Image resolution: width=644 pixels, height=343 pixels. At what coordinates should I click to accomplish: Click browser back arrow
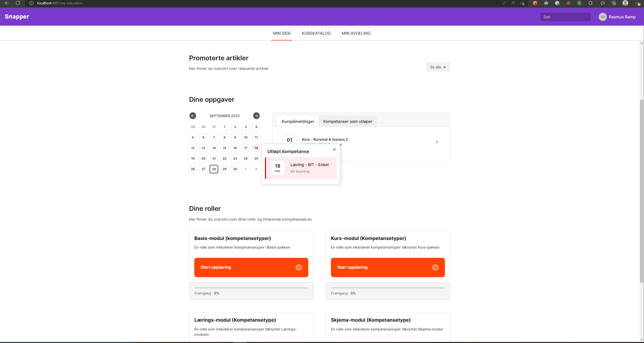[x=7, y=3]
